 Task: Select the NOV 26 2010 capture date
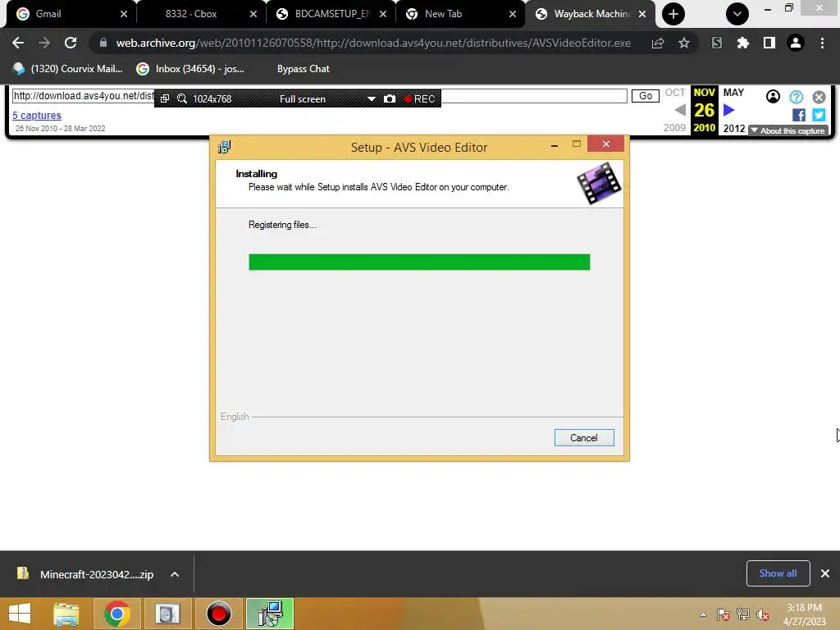click(x=705, y=110)
